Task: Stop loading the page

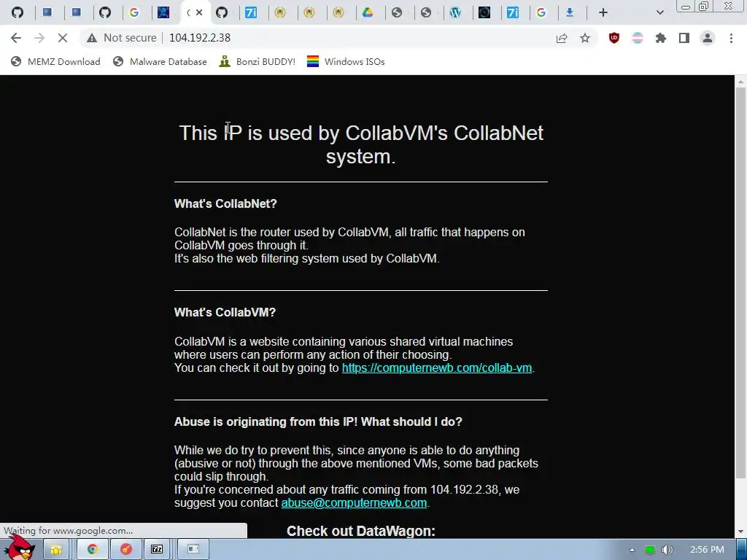Action: point(63,38)
